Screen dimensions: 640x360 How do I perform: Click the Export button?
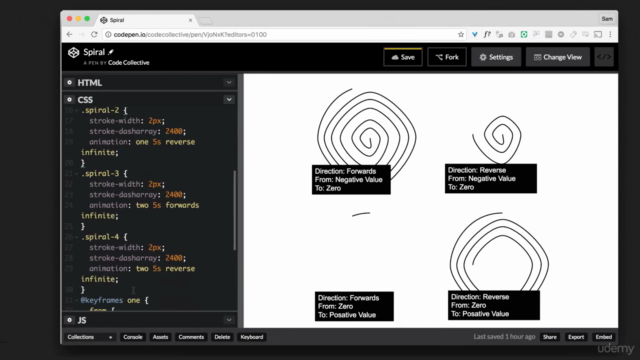coord(576,337)
